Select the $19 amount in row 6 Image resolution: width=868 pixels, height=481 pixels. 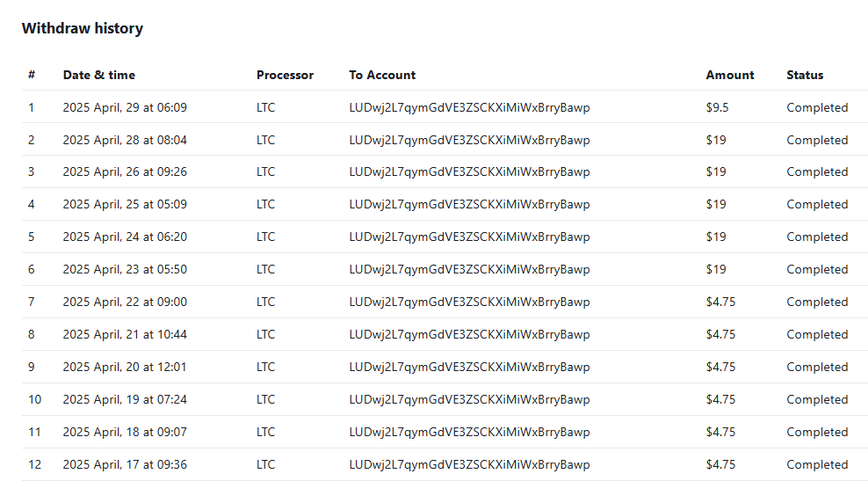tap(716, 269)
